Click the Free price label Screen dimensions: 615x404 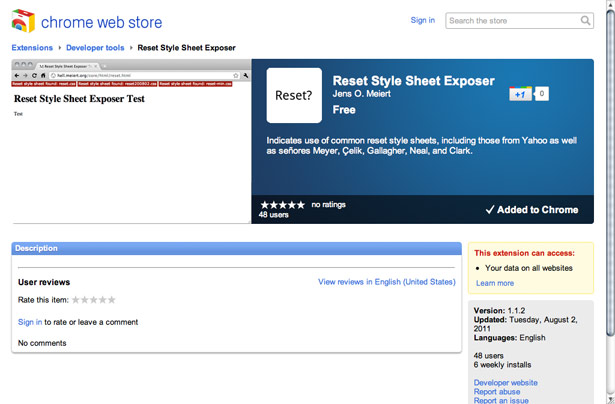tap(344, 110)
